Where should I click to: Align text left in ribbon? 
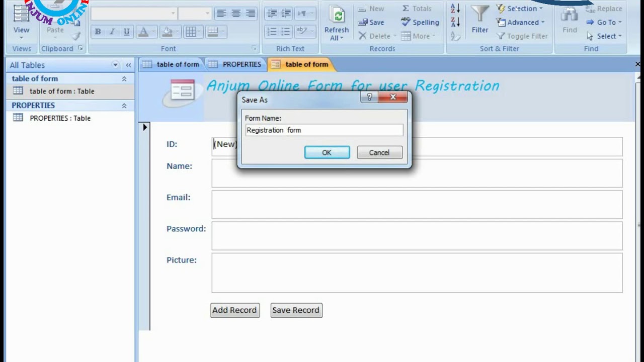(221, 14)
